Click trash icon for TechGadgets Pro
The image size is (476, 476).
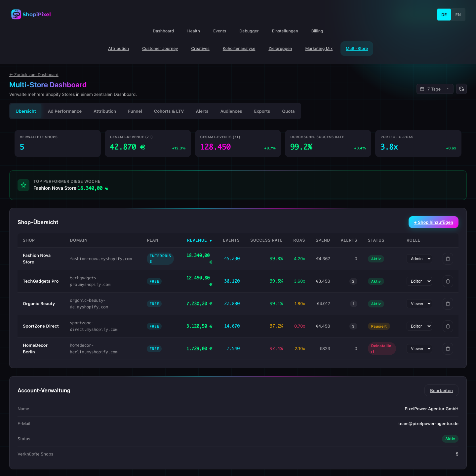[448, 281]
